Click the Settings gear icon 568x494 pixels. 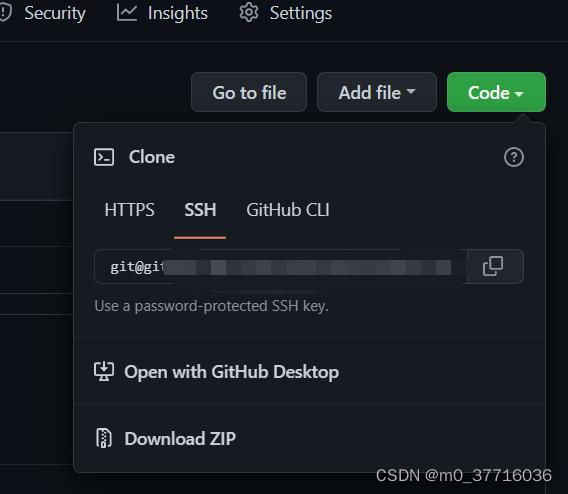point(249,13)
